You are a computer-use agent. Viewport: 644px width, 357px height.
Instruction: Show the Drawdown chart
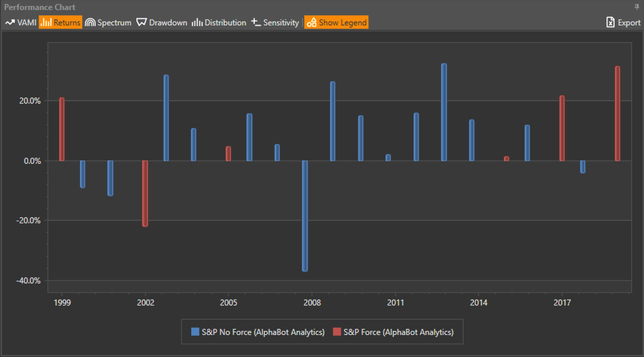pos(162,23)
